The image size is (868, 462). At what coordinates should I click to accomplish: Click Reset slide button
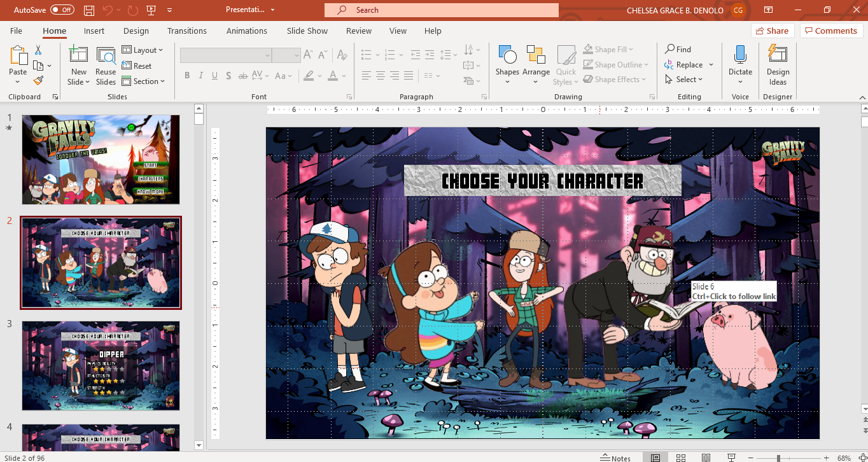pos(137,66)
